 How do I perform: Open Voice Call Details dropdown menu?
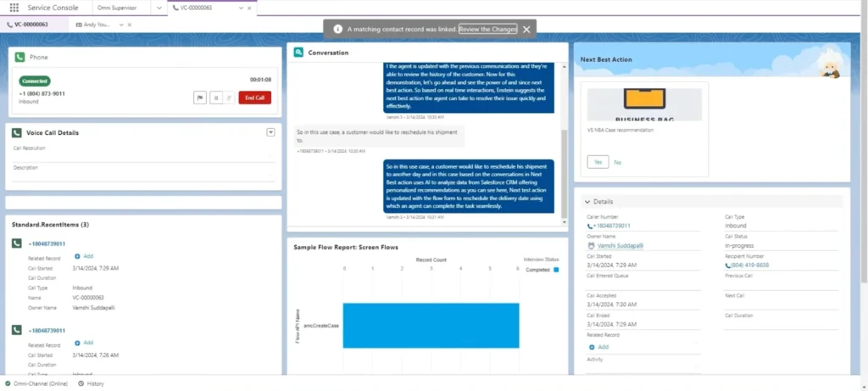tap(270, 132)
